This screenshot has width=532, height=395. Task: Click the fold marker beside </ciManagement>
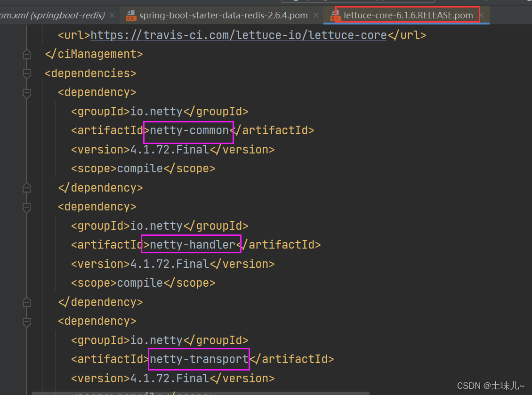point(27,54)
